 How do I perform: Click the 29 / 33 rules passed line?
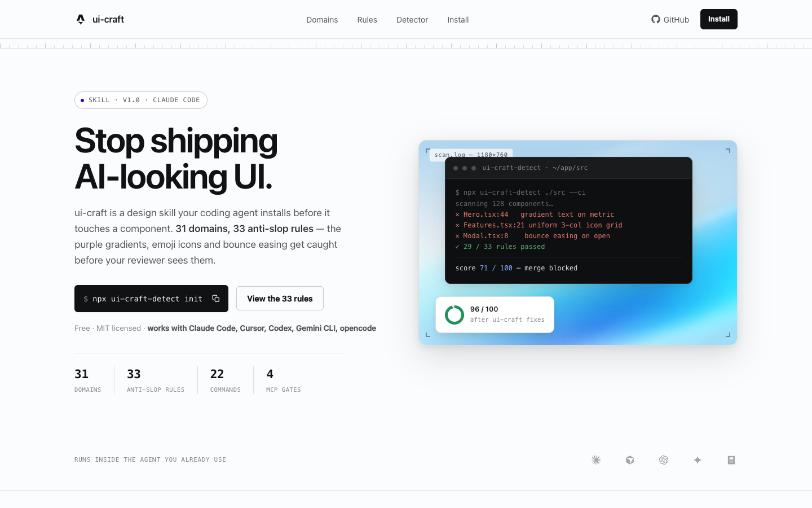click(500, 247)
